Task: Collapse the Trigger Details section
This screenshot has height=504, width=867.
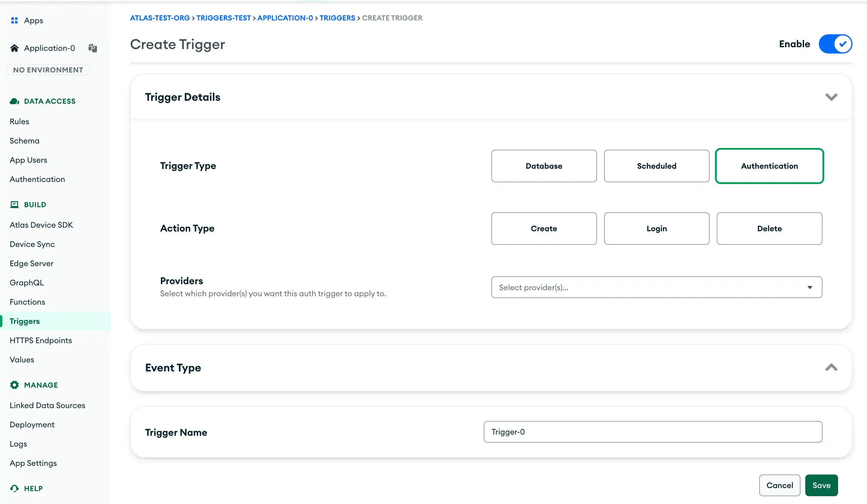Action: [831, 97]
